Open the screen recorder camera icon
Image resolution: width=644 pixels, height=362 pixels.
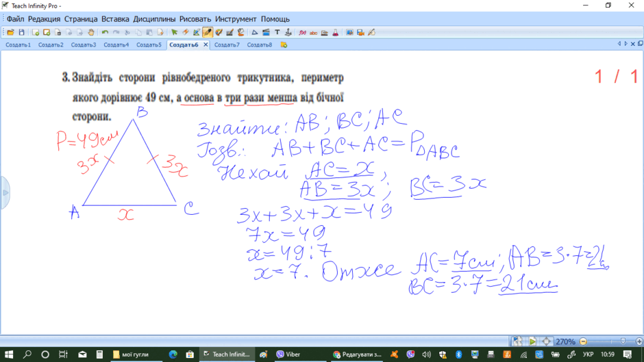pyautogui.click(x=360, y=32)
